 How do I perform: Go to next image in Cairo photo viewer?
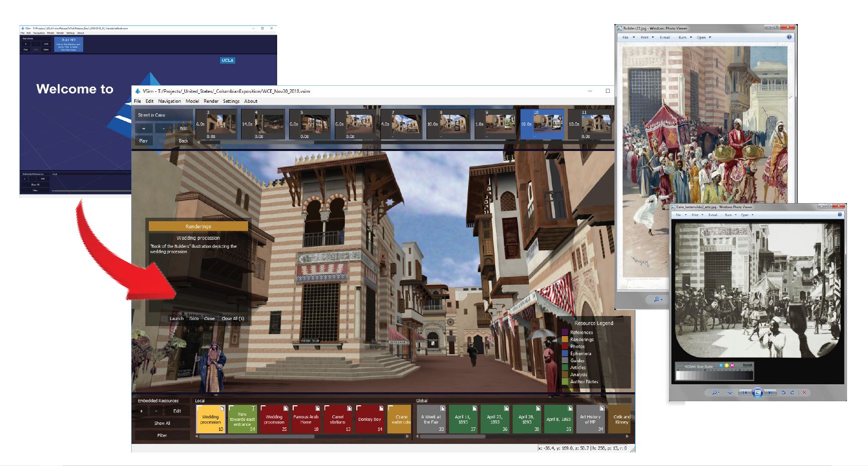770,392
